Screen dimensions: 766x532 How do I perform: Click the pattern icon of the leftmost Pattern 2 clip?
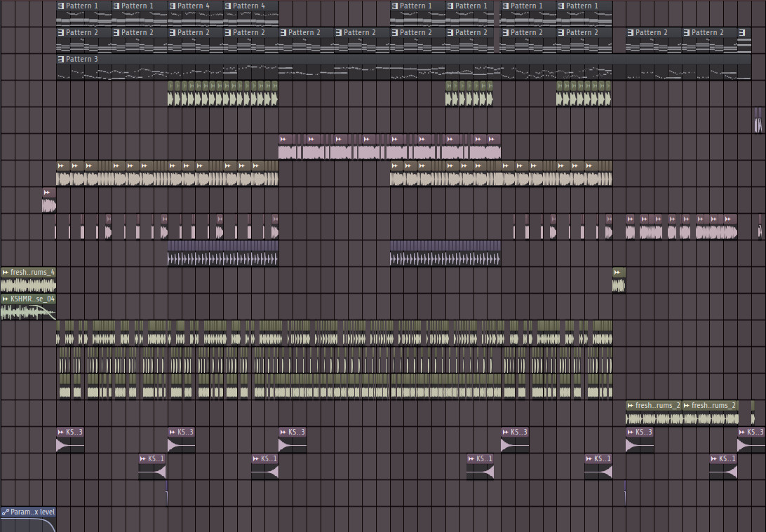click(61, 33)
